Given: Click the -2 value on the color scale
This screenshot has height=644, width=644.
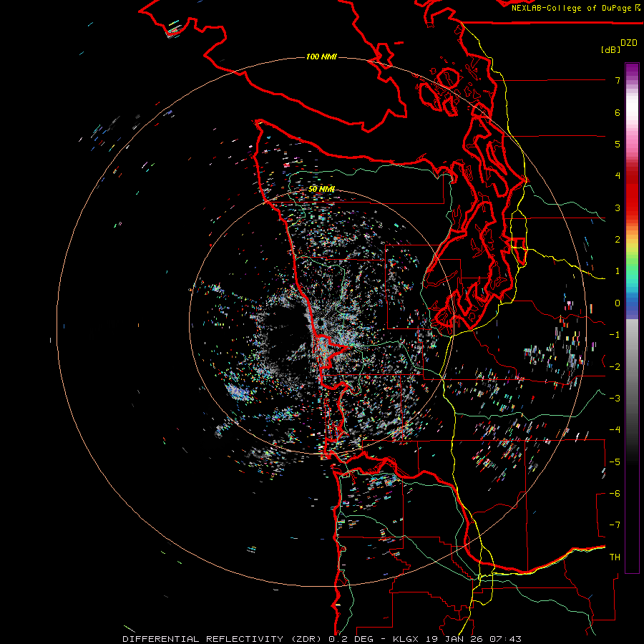Looking at the screenshot, I should (615, 367).
